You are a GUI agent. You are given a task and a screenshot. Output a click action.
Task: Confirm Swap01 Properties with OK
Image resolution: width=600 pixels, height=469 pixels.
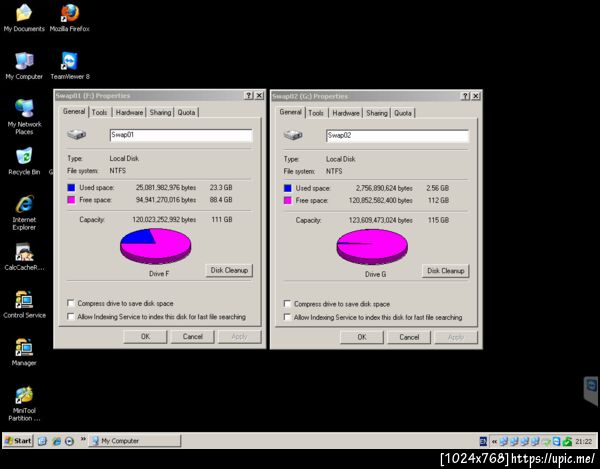(145, 337)
